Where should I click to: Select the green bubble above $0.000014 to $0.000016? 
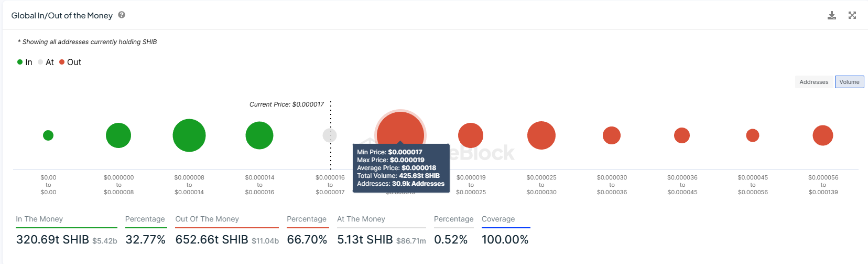click(259, 135)
